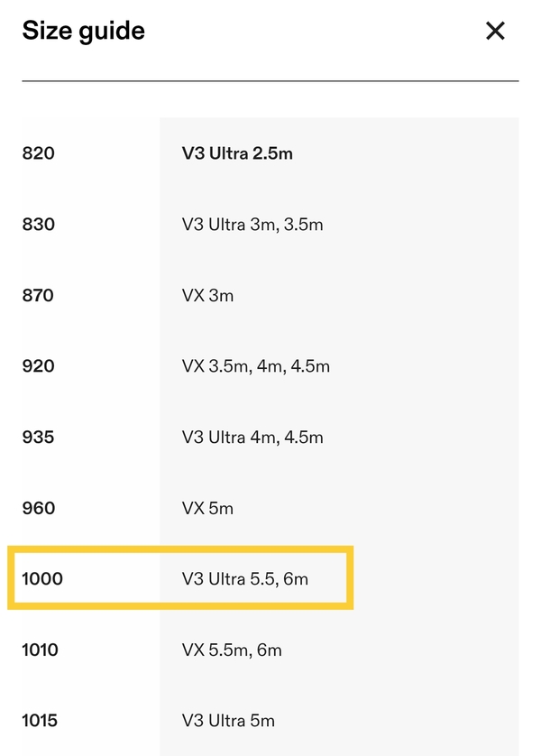Select the 820 size row label
Image resolution: width=541 pixels, height=756 pixels.
click(x=39, y=153)
